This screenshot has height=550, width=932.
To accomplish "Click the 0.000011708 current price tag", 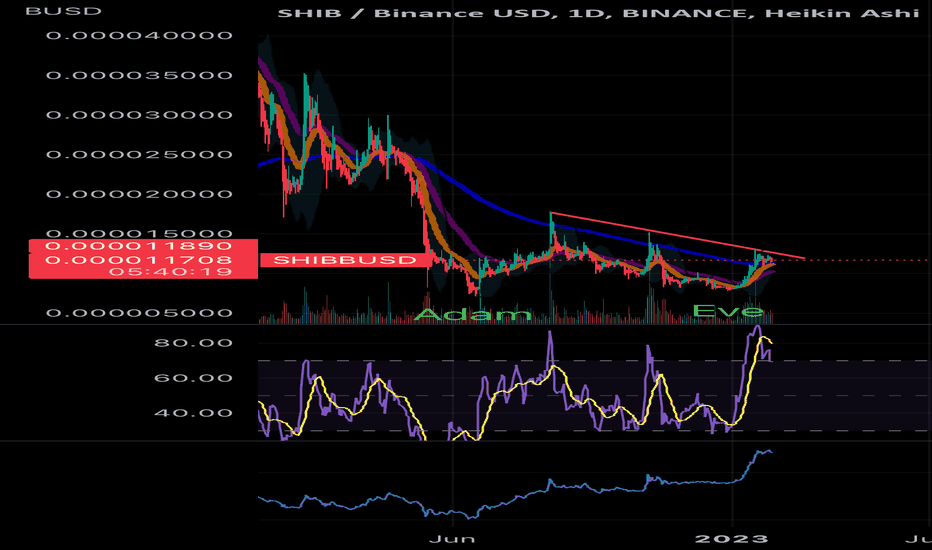I will click(x=138, y=260).
